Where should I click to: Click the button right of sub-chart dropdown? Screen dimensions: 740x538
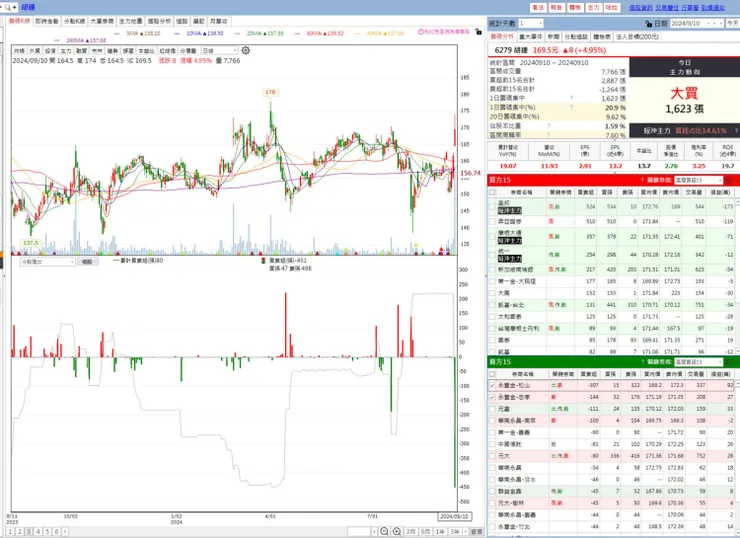87,261
